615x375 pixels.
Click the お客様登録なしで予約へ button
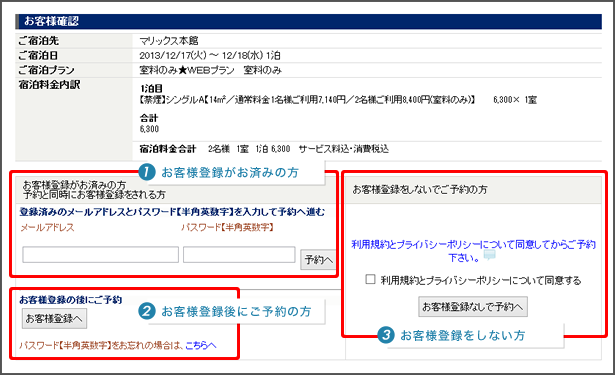click(x=473, y=306)
